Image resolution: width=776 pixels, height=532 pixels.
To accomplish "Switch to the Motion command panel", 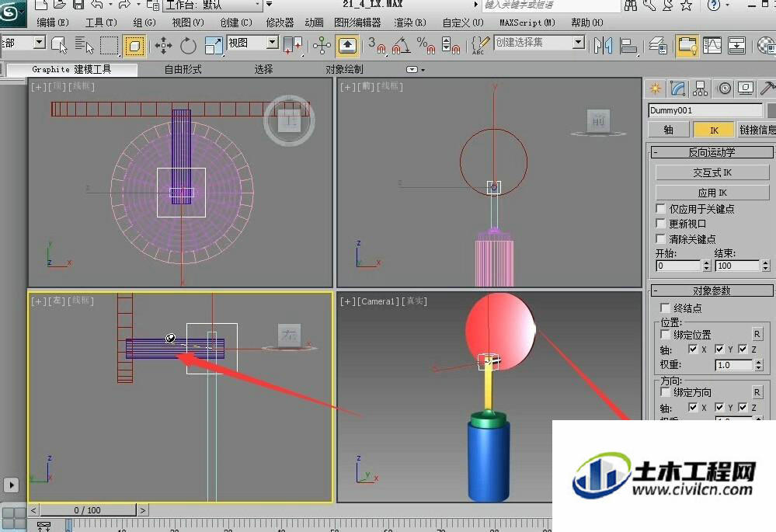I will click(724, 89).
